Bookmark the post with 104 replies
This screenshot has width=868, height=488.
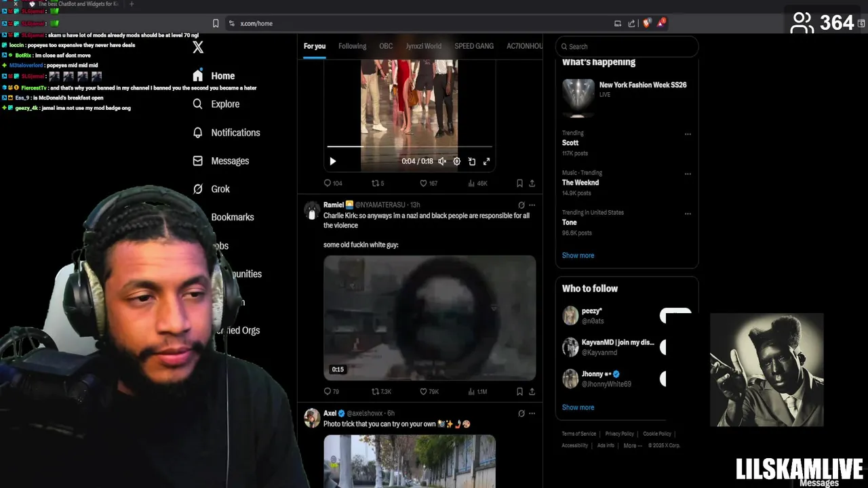[519, 183]
